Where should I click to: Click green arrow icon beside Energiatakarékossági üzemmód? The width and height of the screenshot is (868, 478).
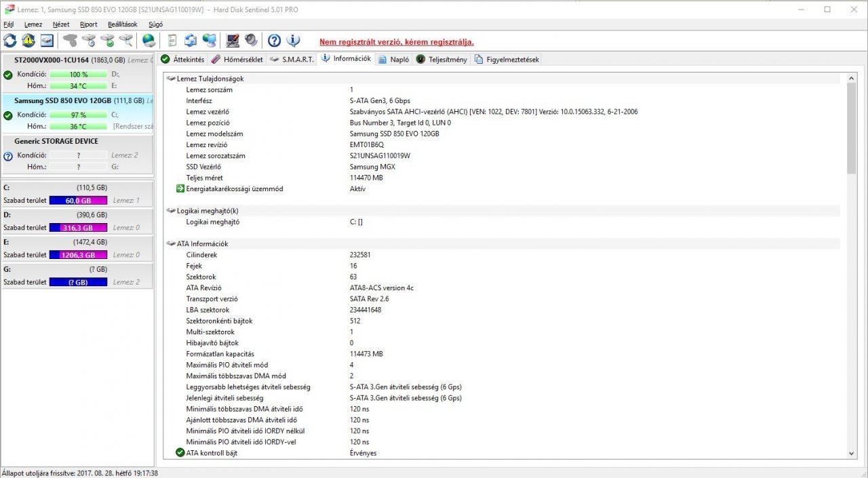(180, 188)
